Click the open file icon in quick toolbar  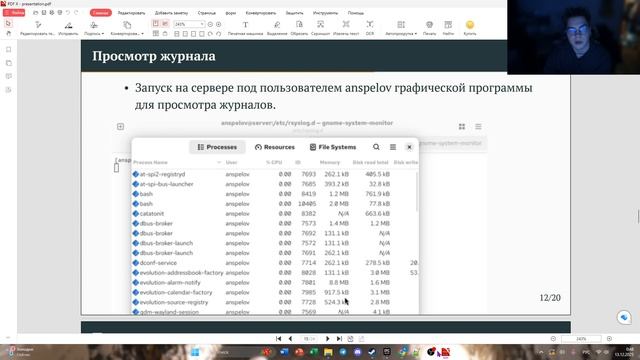pos(36,13)
